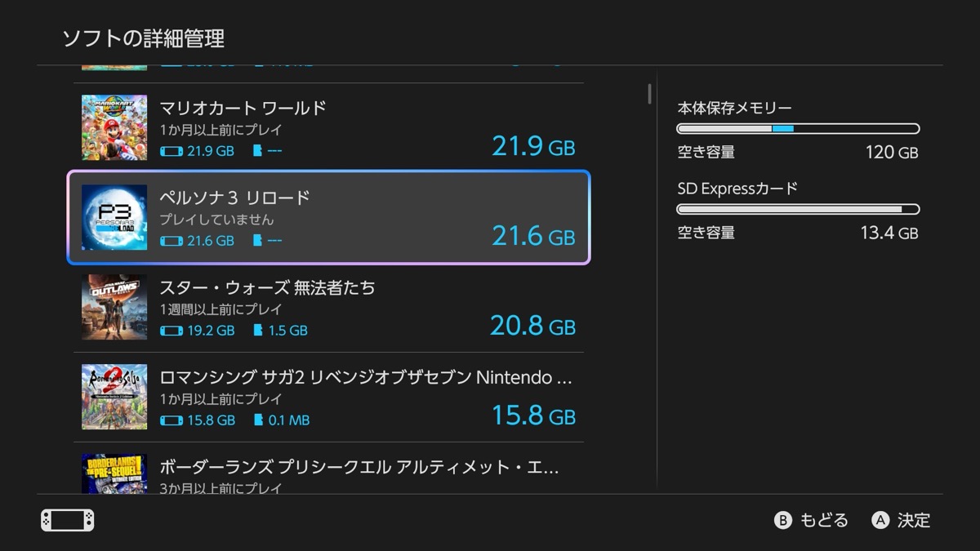Screen dimensions: 980x551
Task: Click the SD card icon next to 1.5 GB
Action: [259, 331]
